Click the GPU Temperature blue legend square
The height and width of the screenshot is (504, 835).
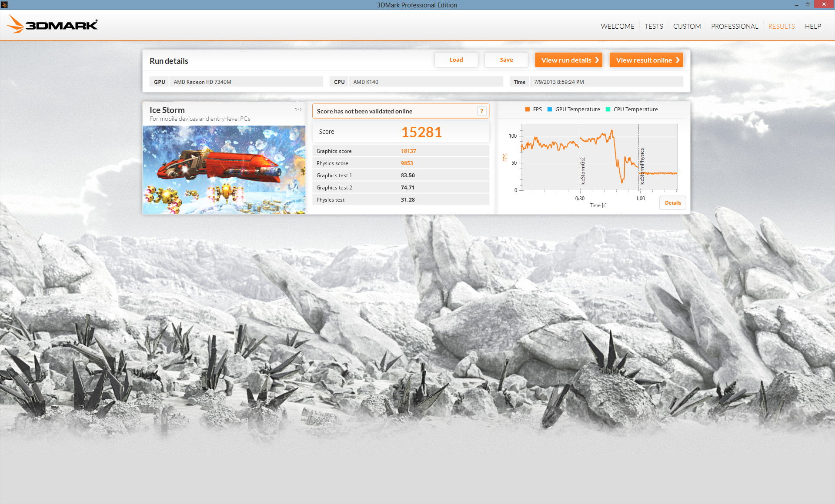pyautogui.click(x=550, y=109)
